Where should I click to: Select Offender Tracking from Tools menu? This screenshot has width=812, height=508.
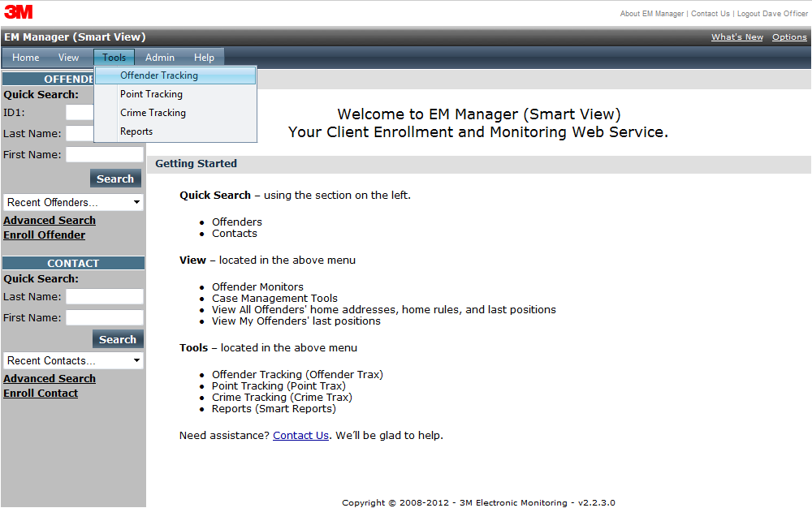click(159, 75)
